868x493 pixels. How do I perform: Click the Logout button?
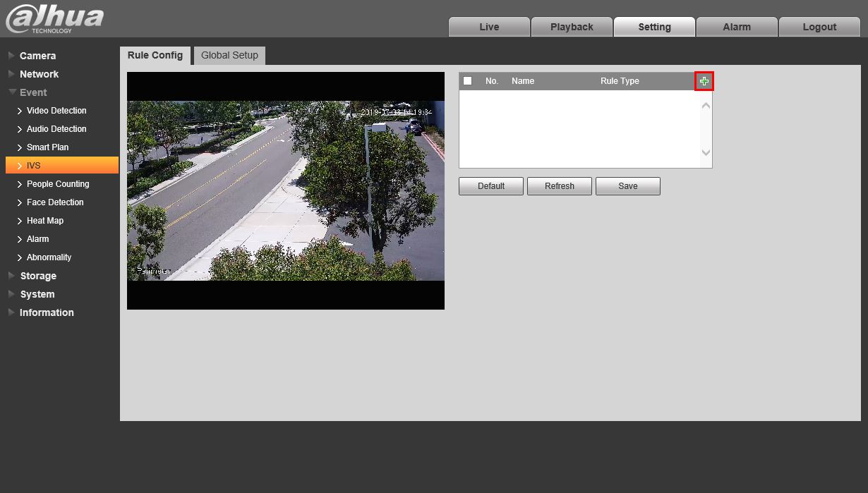[819, 27]
